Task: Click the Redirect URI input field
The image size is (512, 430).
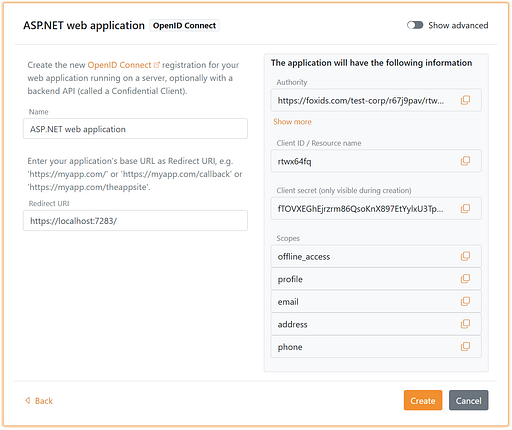Action: [x=135, y=220]
